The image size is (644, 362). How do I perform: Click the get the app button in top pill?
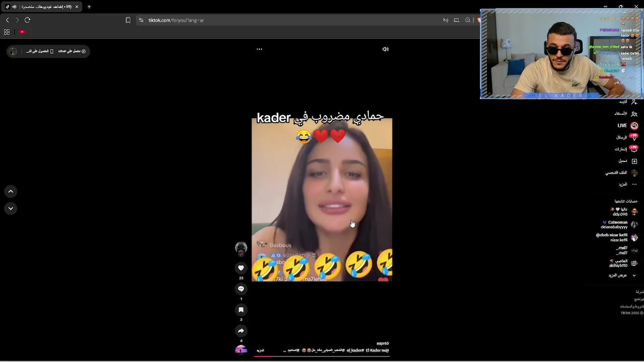[x=40, y=51]
